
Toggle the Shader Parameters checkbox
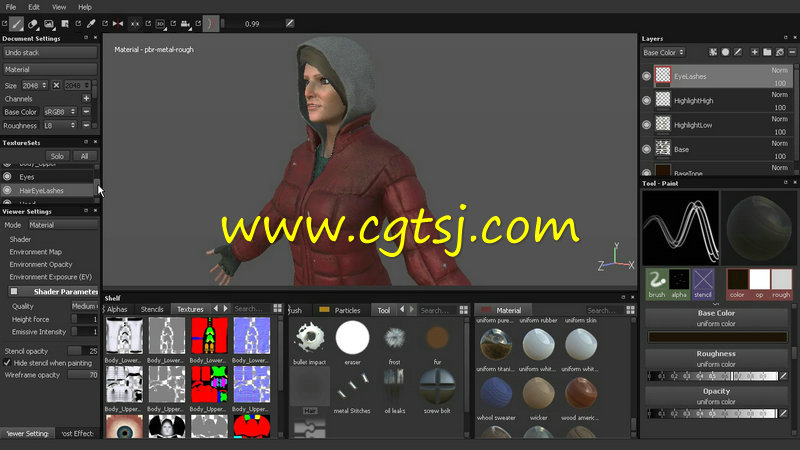point(14,291)
